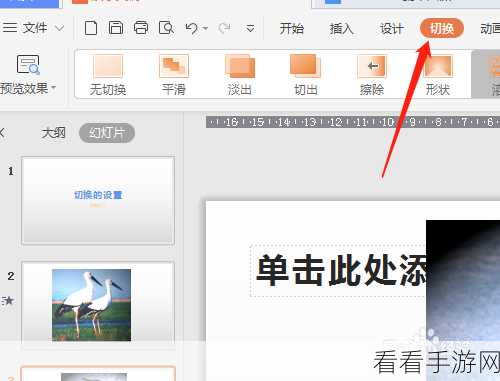Switch to the 开始 tab
500x381 pixels.
(291, 29)
